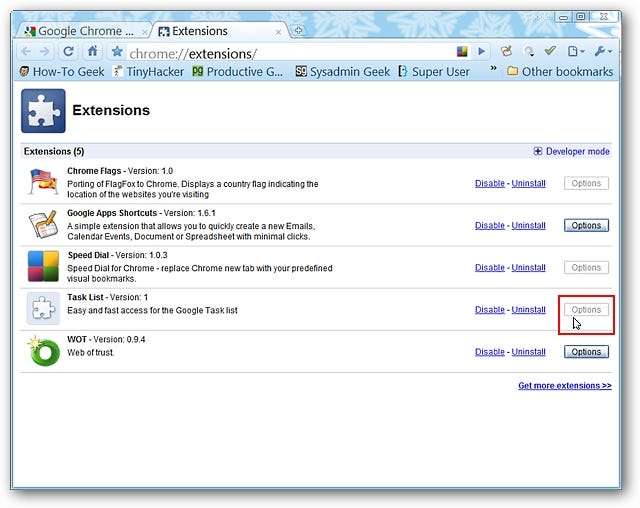Click the Extensions (5) header text
Screen dimensions: 640x508
(54, 151)
